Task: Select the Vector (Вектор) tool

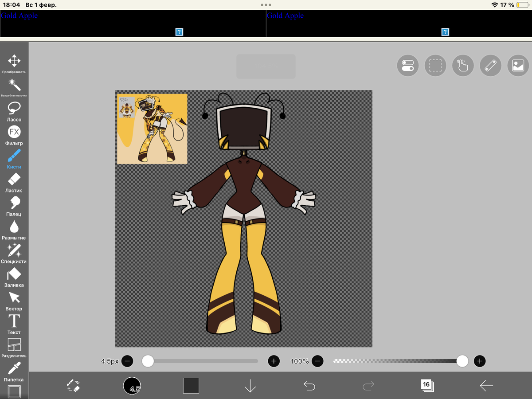Action: pos(14,301)
